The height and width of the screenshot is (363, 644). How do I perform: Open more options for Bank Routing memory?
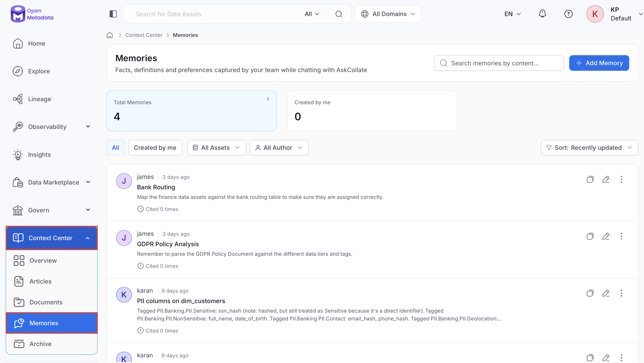click(x=621, y=180)
